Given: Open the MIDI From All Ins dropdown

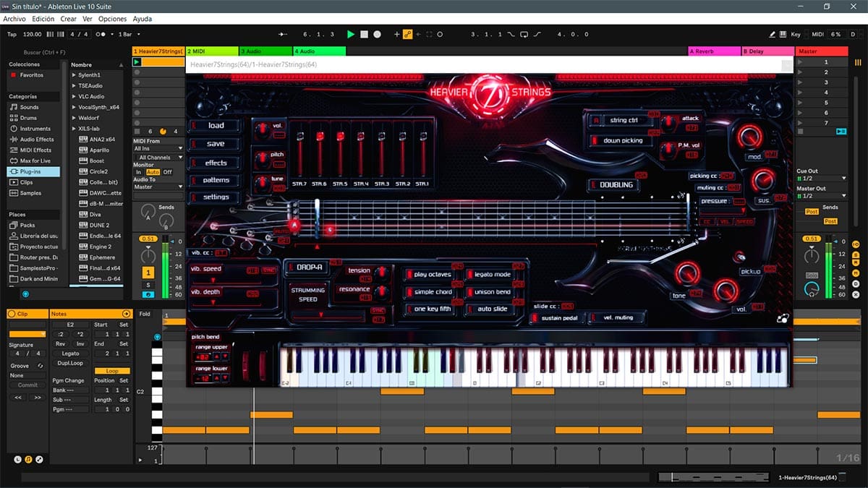Looking at the screenshot, I should tap(158, 148).
